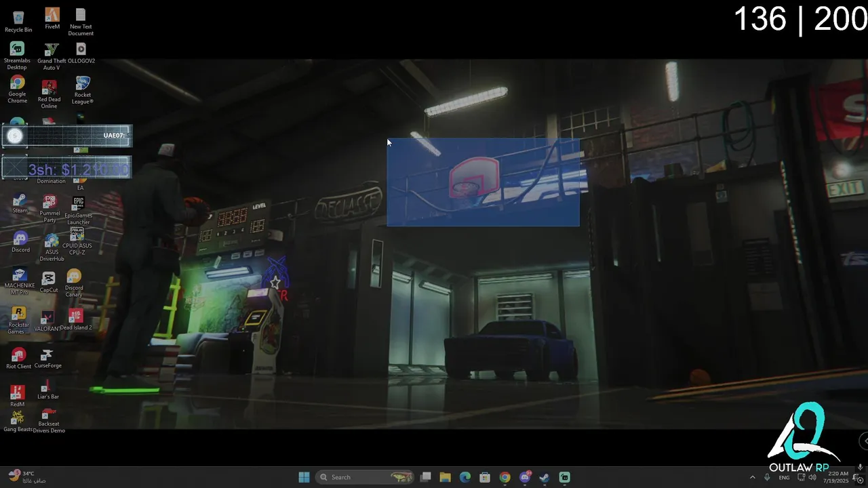This screenshot has width=868, height=488.
Task: Click the taskbar Search box
Action: pyautogui.click(x=366, y=477)
